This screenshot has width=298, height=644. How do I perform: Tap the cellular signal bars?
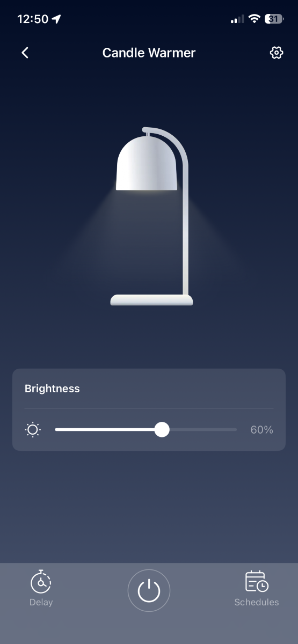click(237, 19)
